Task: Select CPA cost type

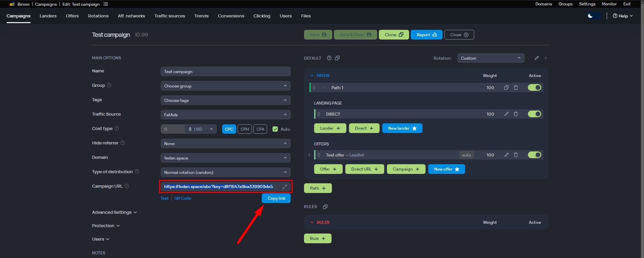Action: coord(260,129)
